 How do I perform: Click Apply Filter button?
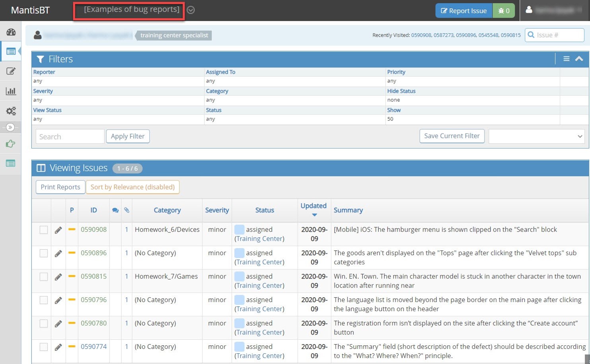[128, 136]
